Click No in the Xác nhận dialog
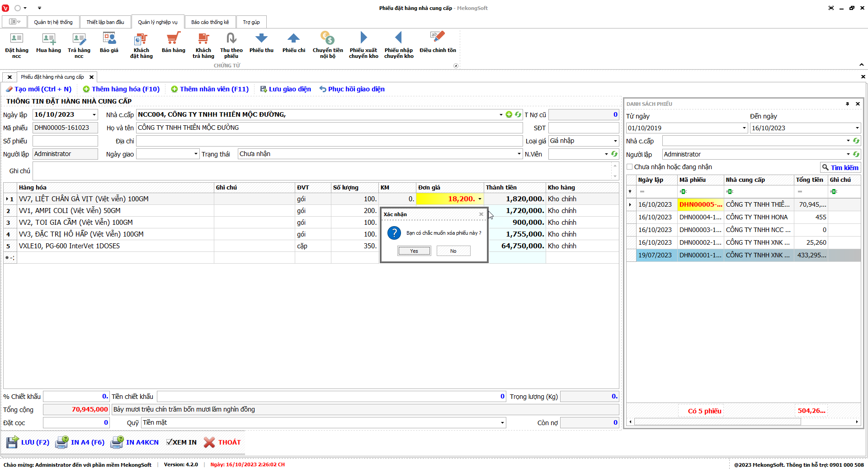 point(453,251)
